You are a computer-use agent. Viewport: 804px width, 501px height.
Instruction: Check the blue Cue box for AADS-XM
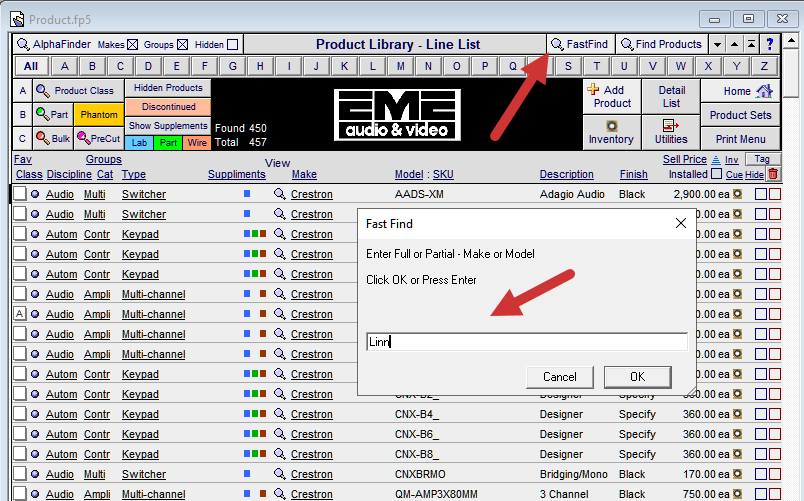[x=761, y=194]
